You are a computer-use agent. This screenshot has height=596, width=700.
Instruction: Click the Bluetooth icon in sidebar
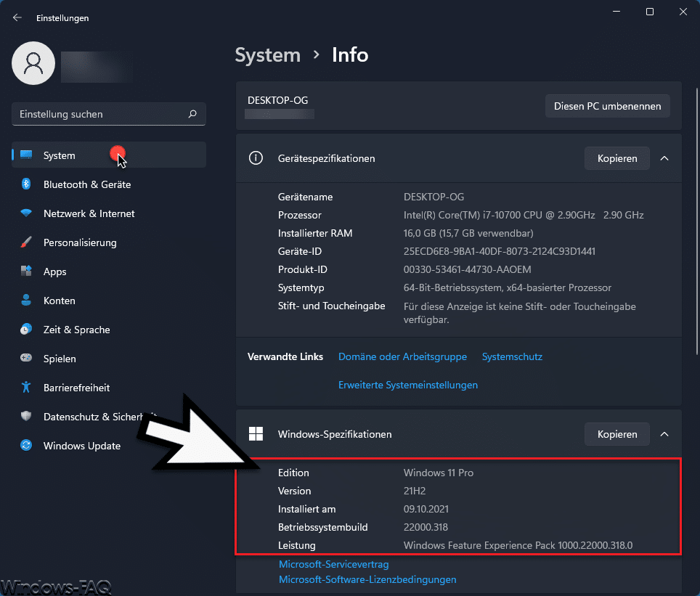(x=26, y=184)
